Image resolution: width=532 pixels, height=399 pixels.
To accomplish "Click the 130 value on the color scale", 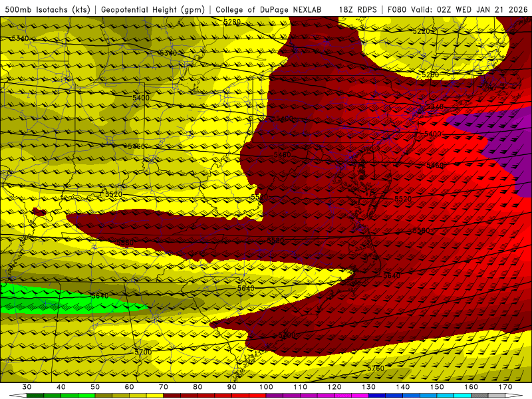I will click(x=368, y=387).
